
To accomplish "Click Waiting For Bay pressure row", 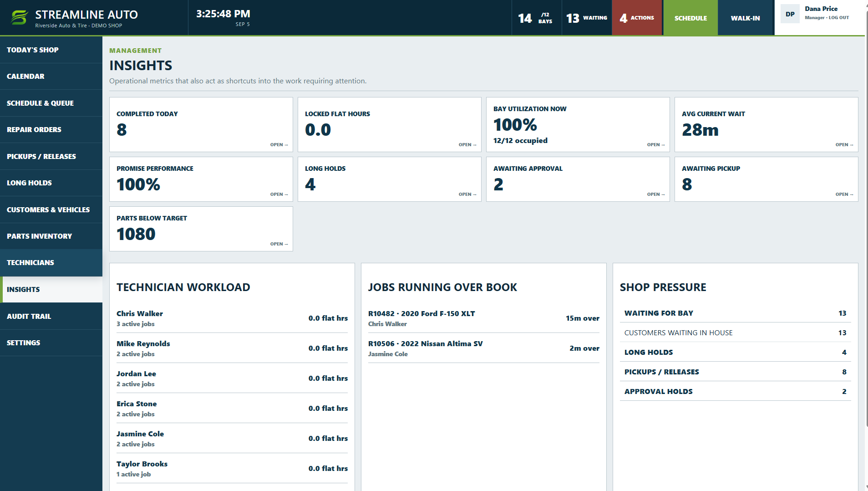I will (x=736, y=313).
